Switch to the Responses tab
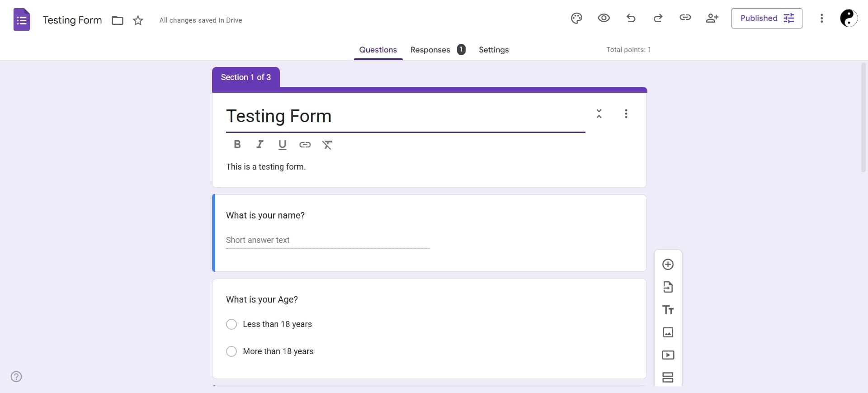The width and height of the screenshot is (868, 393). [x=437, y=50]
